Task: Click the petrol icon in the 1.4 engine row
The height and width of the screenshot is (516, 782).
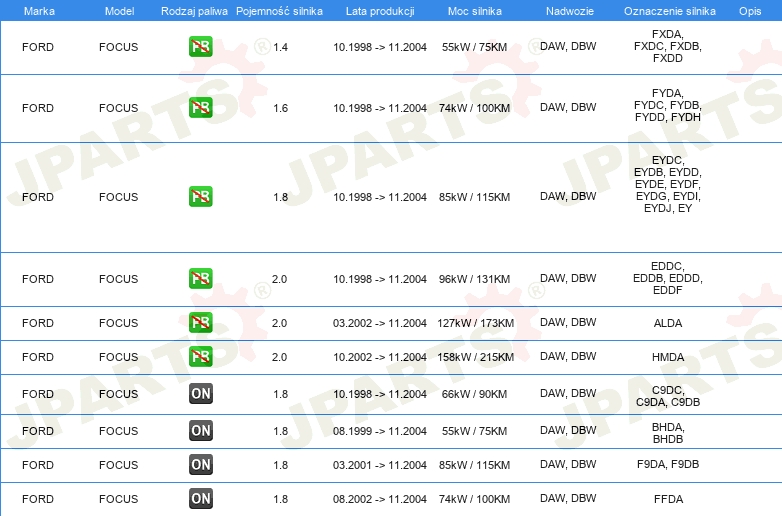Action: pos(201,47)
